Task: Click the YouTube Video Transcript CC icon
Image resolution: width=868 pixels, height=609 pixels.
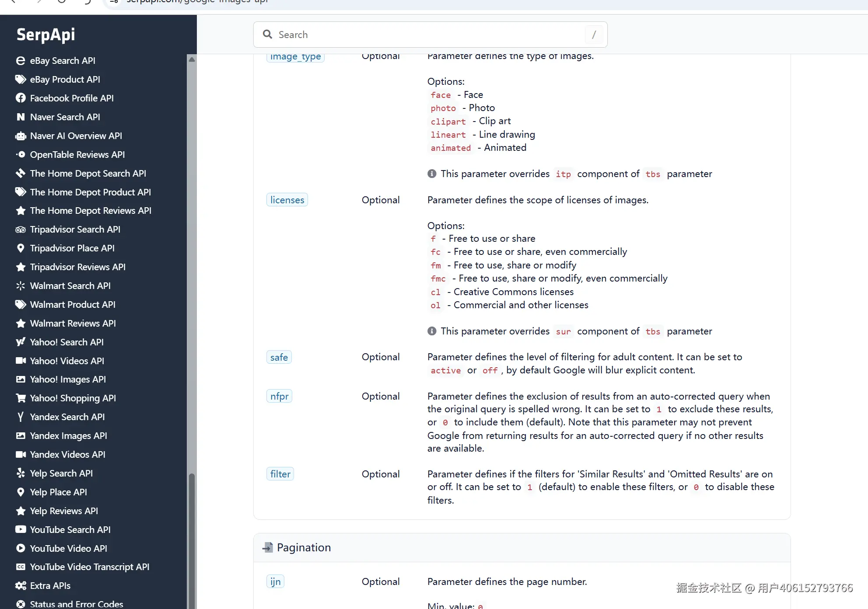Action: tap(21, 567)
